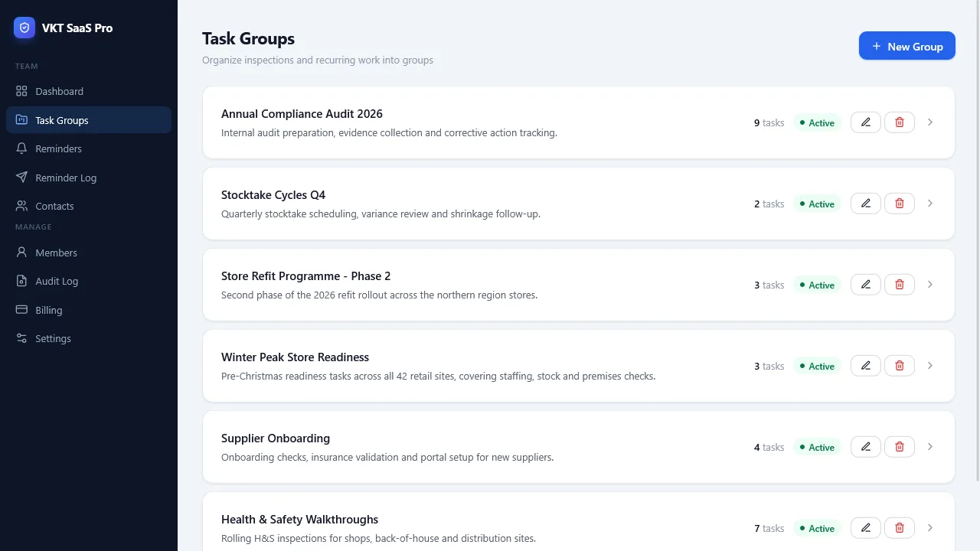This screenshot has height=551, width=980.
Task: Delete the Winter Peak Store Readiness group
Action: pos(900,366)
